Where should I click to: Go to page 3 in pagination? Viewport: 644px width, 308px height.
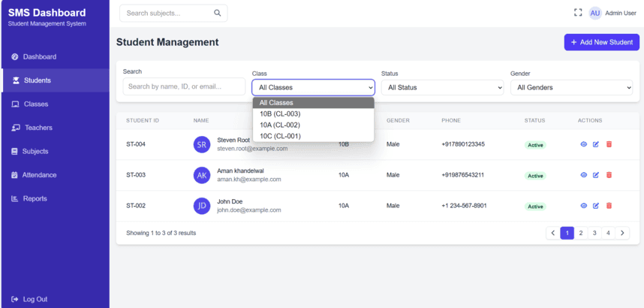coord(594,233)
